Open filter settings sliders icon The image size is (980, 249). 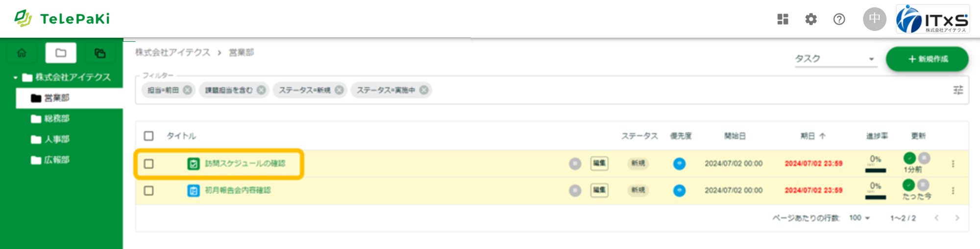tap(958, 90)
